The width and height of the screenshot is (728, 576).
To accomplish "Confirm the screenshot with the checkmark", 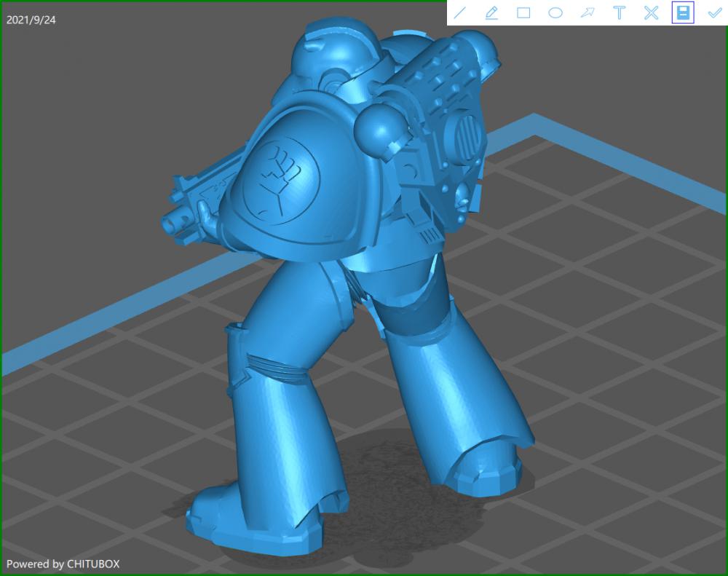I will click(x=715, y=12).
